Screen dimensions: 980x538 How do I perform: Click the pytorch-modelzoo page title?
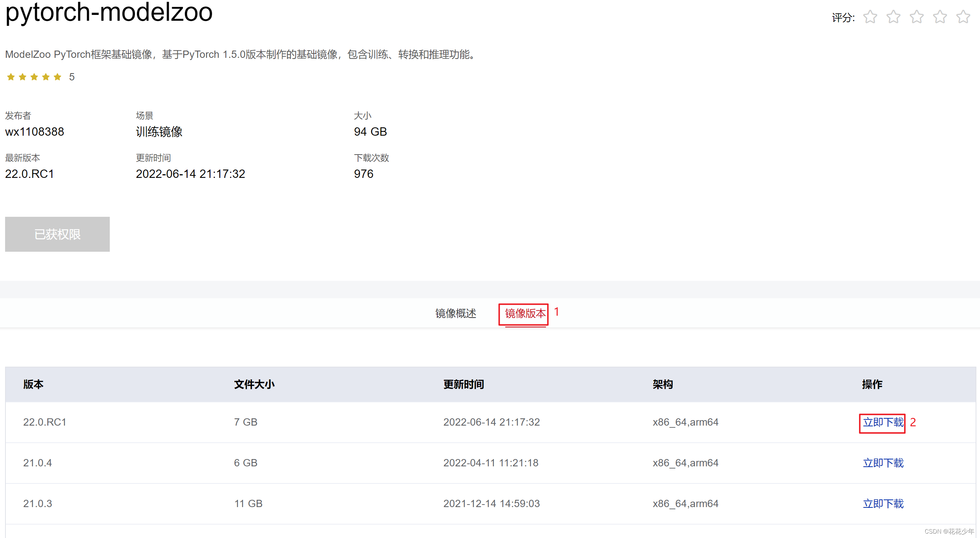(x=109, y=12)
